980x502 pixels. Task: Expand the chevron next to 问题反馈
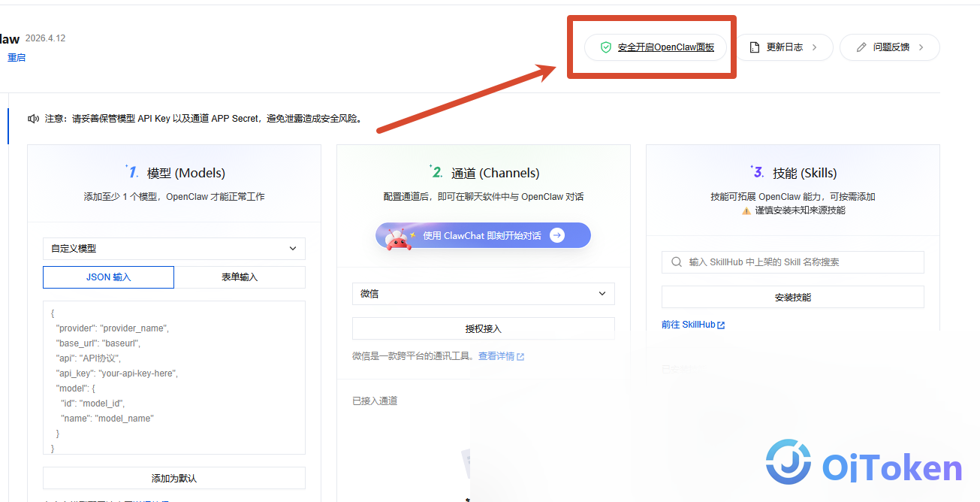pyautogui.click(x=921, y=47)
